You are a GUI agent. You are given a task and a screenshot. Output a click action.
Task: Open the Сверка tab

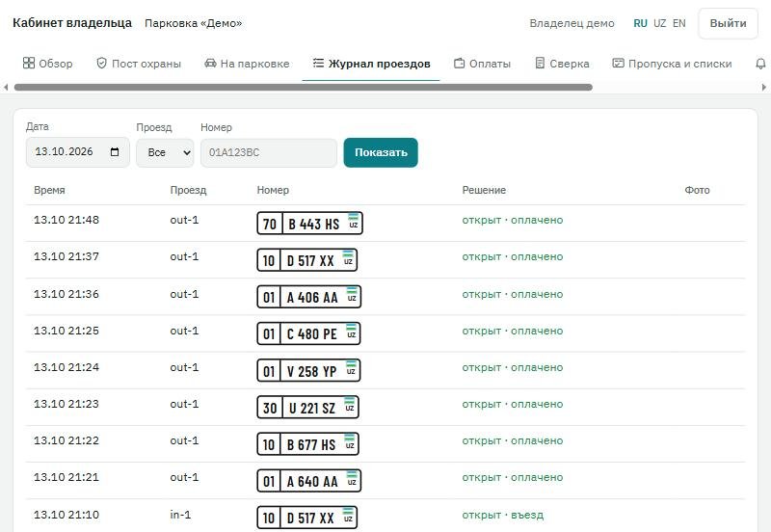point(563,64)
